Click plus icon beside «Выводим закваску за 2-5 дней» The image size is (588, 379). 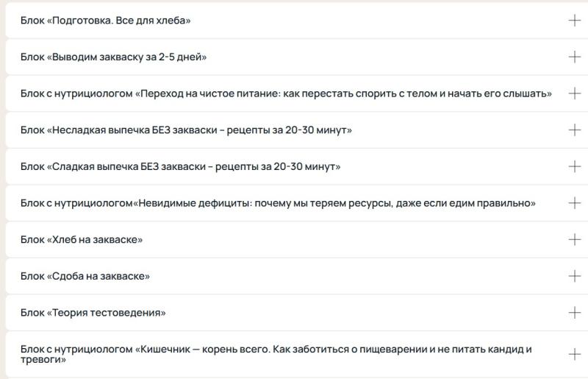[x=574, y=57]
